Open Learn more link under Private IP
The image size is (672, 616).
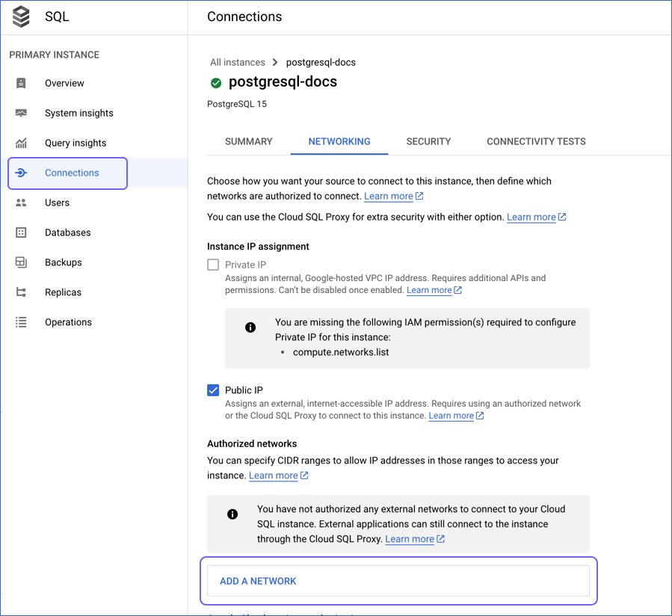tap(429, 290)
